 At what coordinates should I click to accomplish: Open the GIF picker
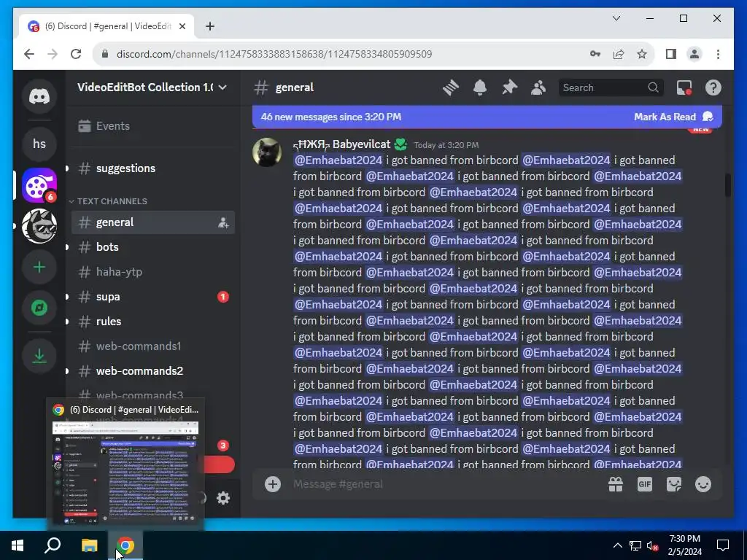pos(645,484)
